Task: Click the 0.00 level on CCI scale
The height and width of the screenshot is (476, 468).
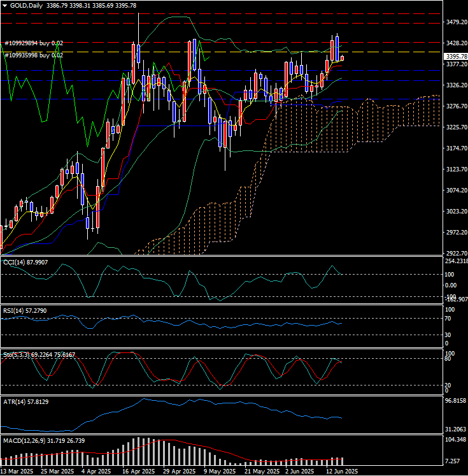Action: [451, 285]
